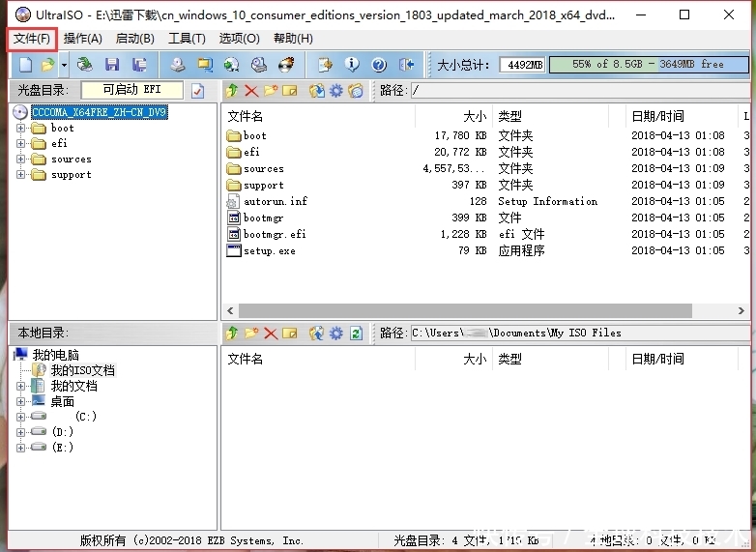
Task: Click the Extract icon in disc toolbar
Action: coord(317,91)
